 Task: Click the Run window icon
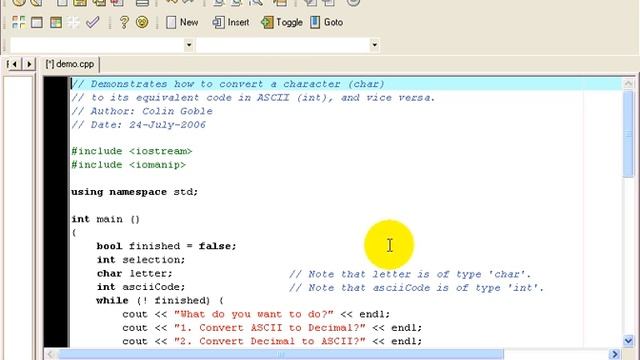tap(37, 22)
